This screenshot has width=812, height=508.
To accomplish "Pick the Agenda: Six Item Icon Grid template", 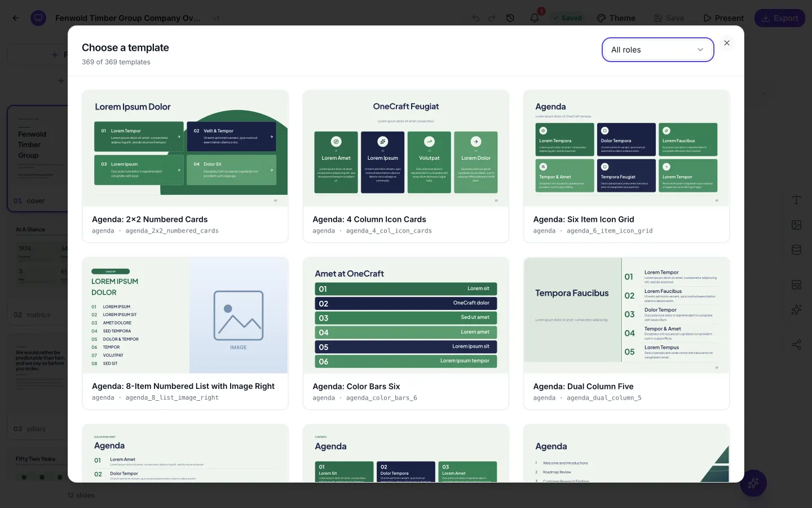I will click(626, 166).
